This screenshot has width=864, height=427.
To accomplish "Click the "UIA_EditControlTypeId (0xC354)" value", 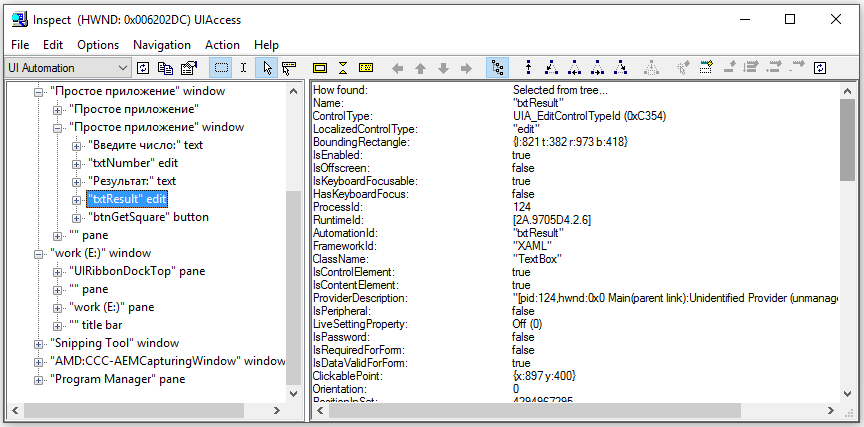I will (x=589, y=116).
